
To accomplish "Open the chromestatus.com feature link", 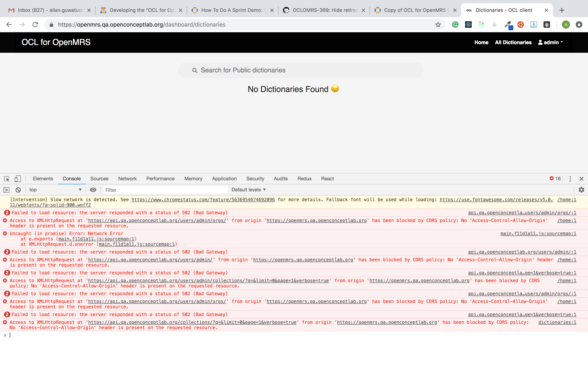I will (203, 200).
